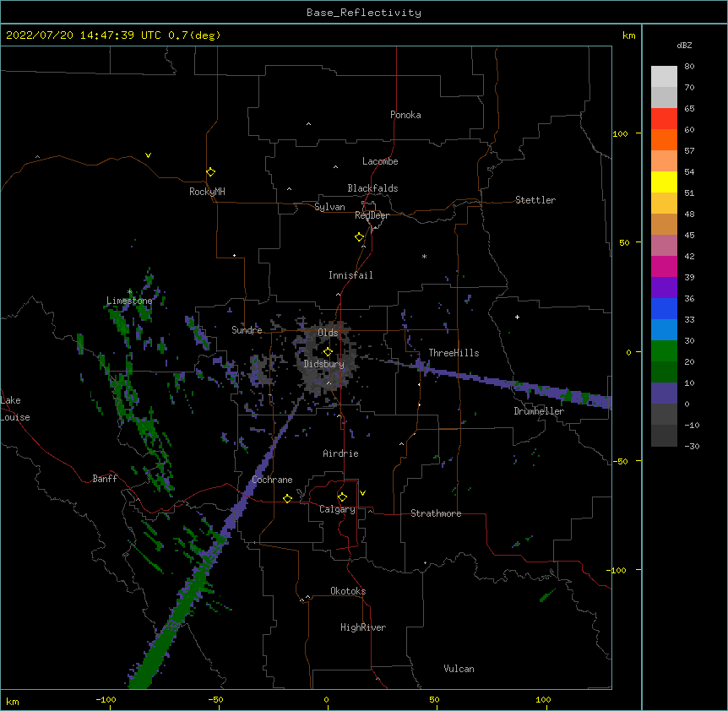Click the -50 tick label on the bottom axis

pos(215,699)
